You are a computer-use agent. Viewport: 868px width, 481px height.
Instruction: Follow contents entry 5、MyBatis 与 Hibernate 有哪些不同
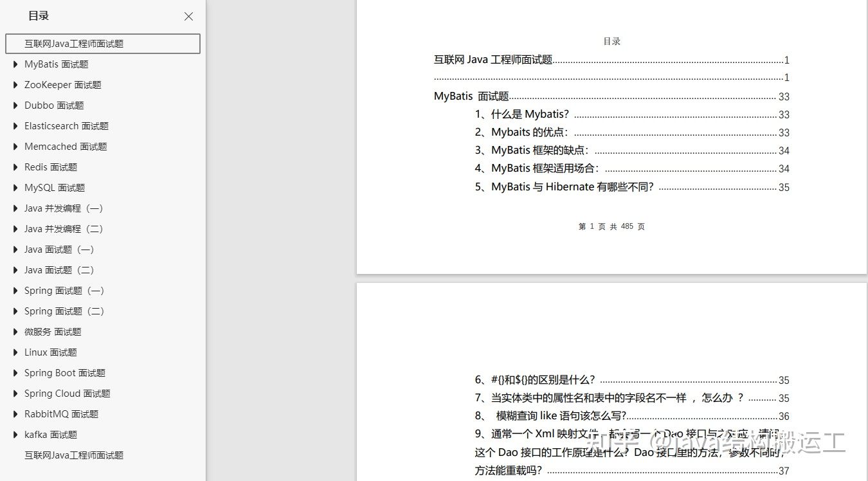point(632,187)
